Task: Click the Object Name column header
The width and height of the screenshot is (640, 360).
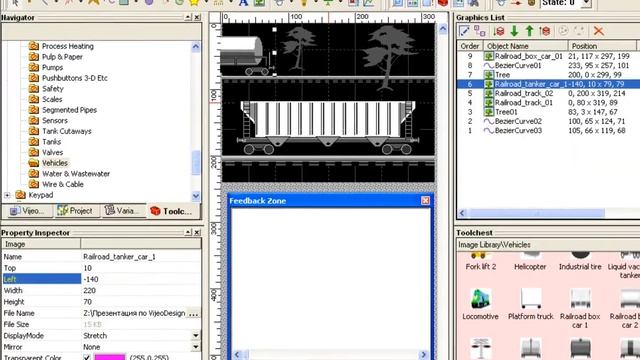Action: click(526, 46)
